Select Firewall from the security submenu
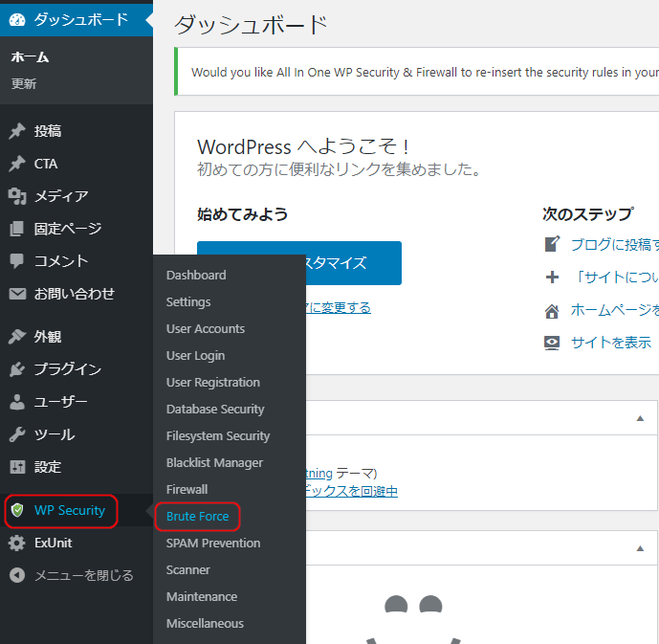This screenshot has height=644, width=659. point(187,489)
